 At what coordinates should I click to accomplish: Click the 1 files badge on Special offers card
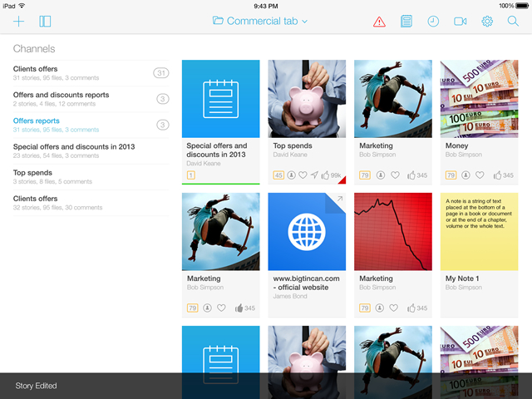[191, 175]
